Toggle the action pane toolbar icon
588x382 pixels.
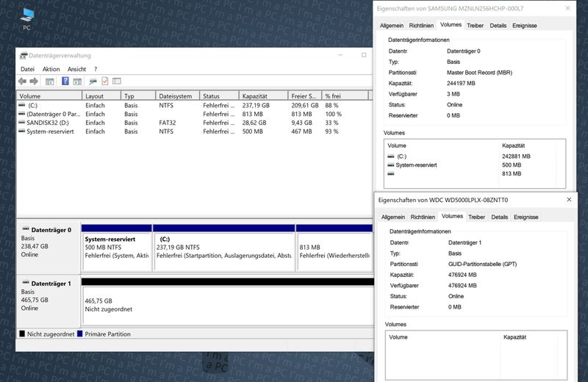[x=78, y=82]
